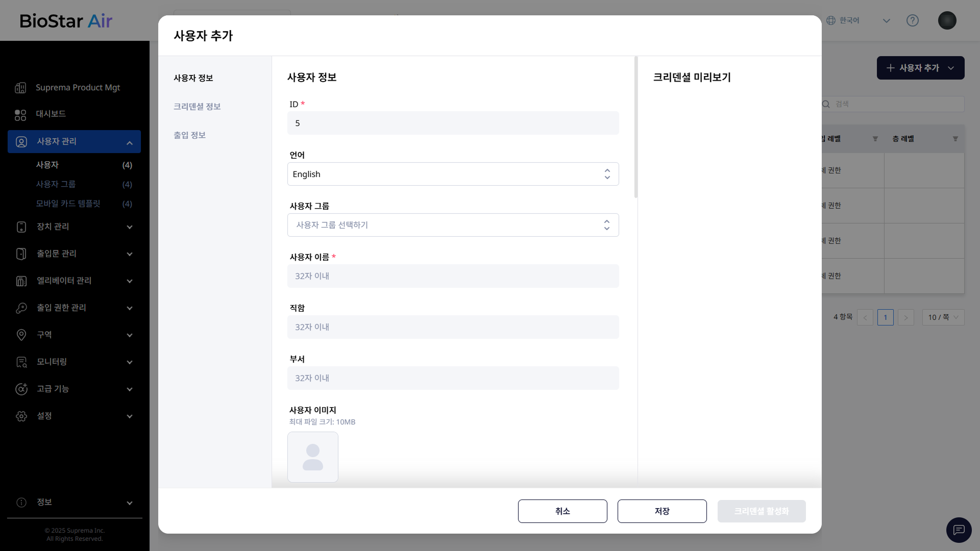The height and width of the screenshot is (551, 980).
Task: Open the chat support bubble icon
Action: pos(959,530)
